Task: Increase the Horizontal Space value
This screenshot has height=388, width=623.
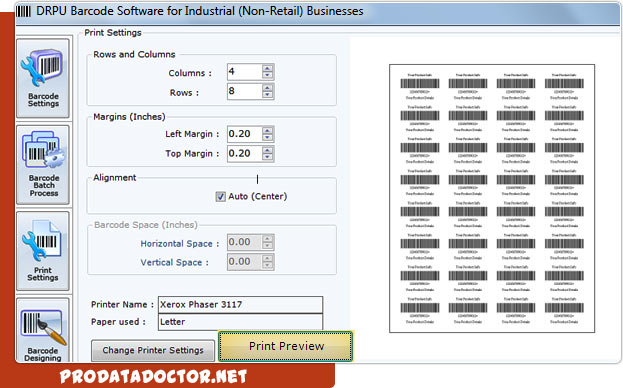Action: click(268, 239)
